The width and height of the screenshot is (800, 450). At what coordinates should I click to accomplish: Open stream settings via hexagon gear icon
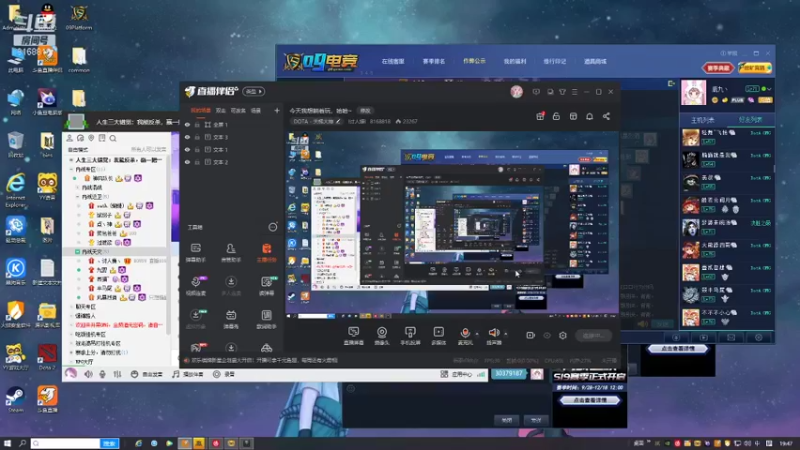563,336
